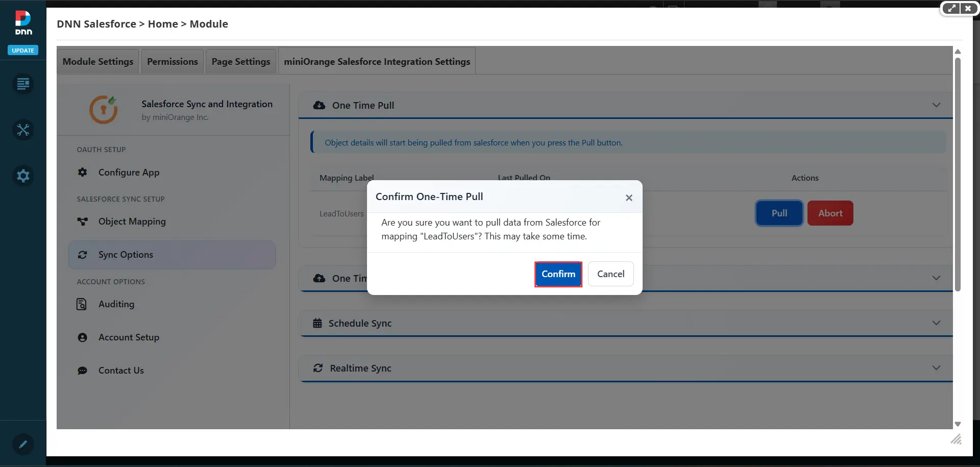This screenshot has height=467, width=980.
Task: Switch to Page Settings tab
Action: coord(241,61)
